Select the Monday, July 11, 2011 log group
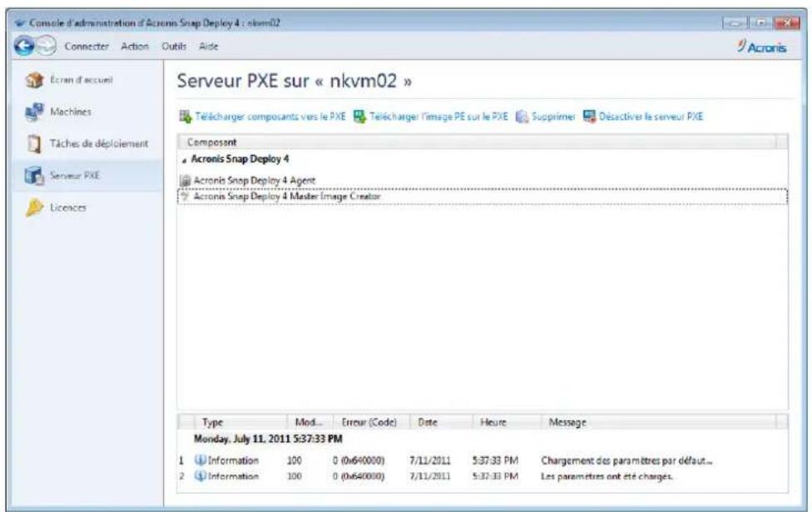Viewport: 812px width, 512px height. click(x=268, y=439)
